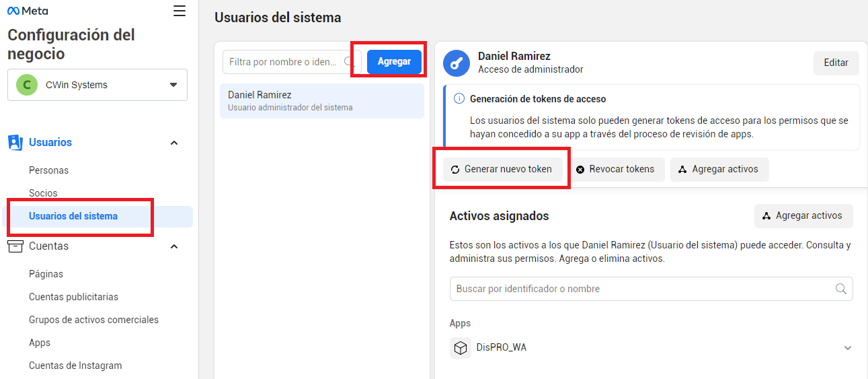Click the info icon beside Generación de tokens
Image resolution: width=868 pixels, height=379 pixels.
click(x=459, y=99)
